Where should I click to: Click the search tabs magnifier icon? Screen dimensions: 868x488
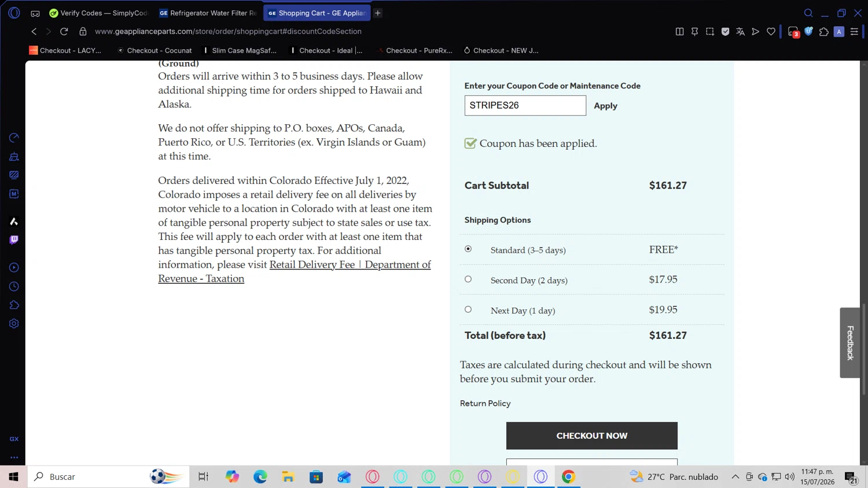[808, 13]
